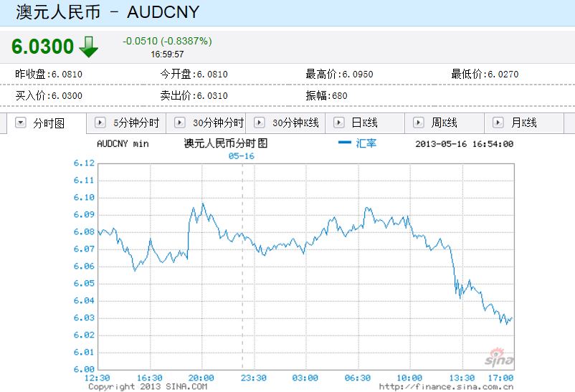Click the arrow icon on 30分钟分时 tab
The width and height of the screenshot is (575, 392).
[x=179, y=123]
